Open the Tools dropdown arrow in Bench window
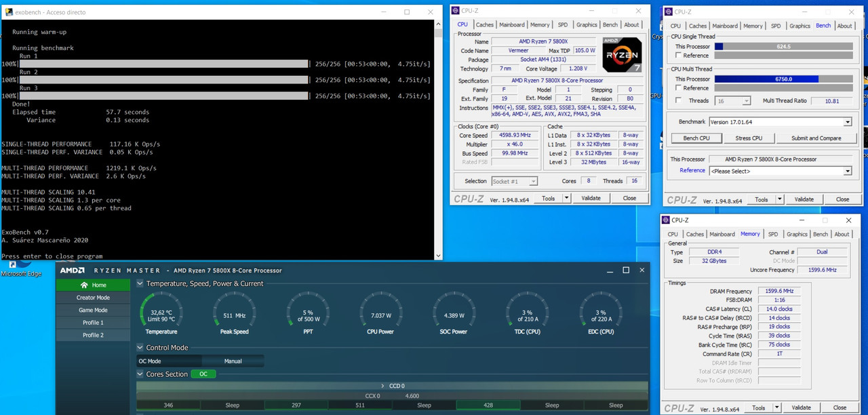The height and width of the screenshot is (415, 868). tap(780, 199)
